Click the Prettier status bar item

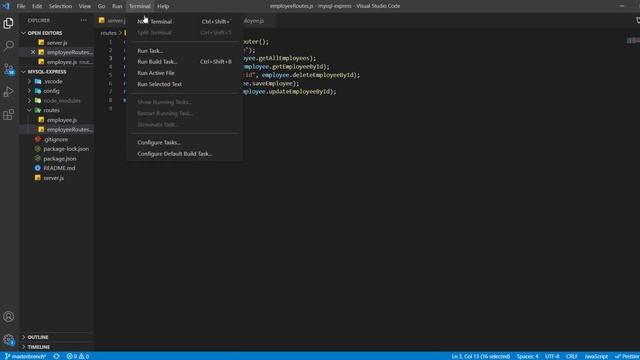click(627, 356)
